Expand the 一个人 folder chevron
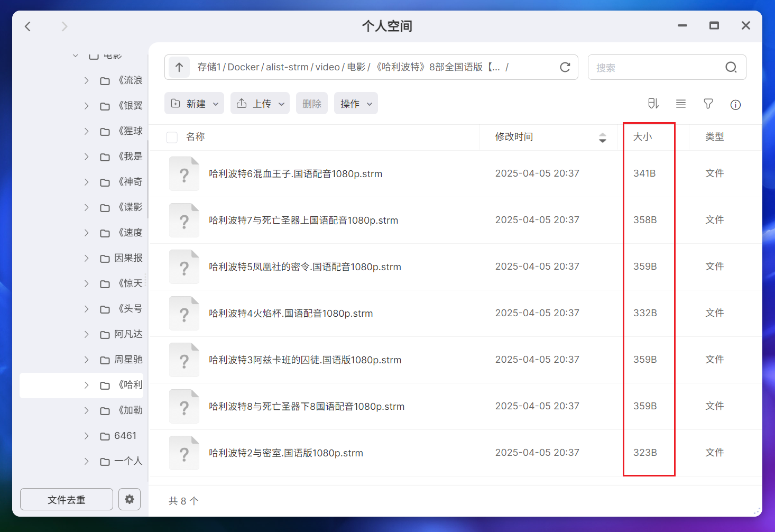The image size is (775, 532). [86, 461]
